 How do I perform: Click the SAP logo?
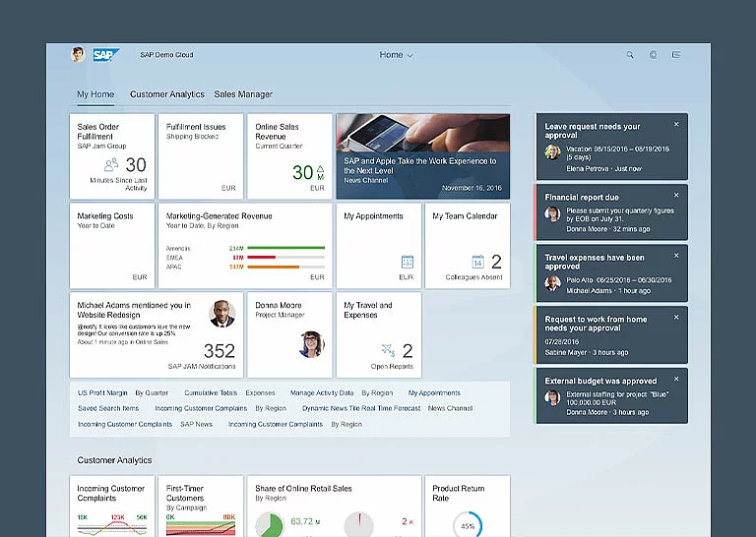pyautogui.click(x=106, y=55)
